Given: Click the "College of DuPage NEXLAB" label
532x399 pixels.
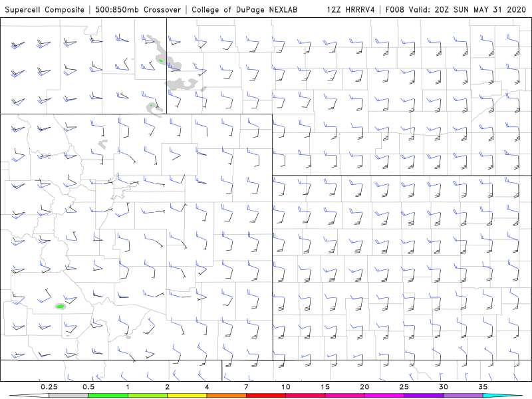Looking at the screenshot, I should point(244,10).
